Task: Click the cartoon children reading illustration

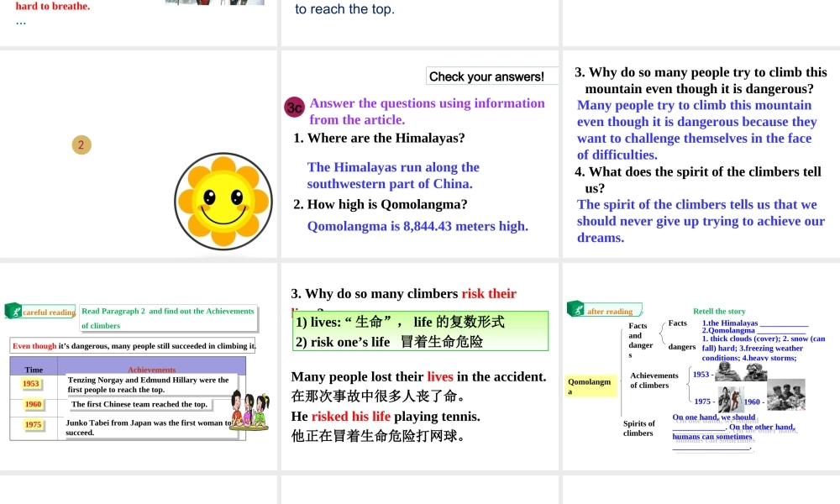Action: tap(249, 410)
